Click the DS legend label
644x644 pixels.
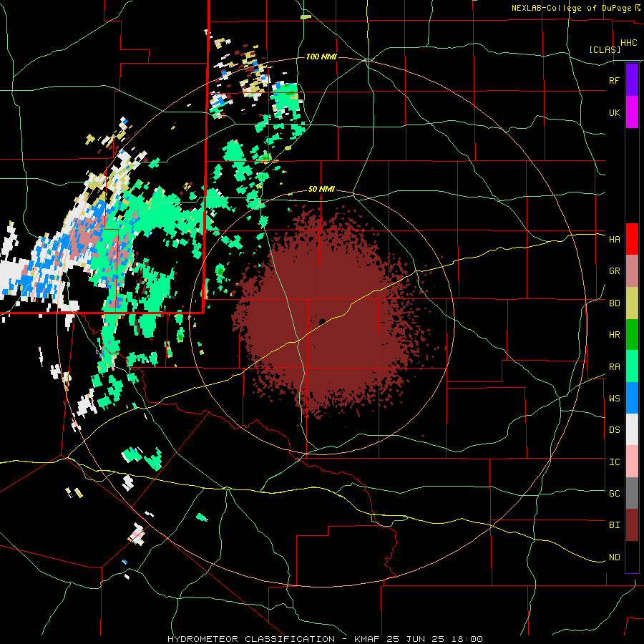[614, 430]
